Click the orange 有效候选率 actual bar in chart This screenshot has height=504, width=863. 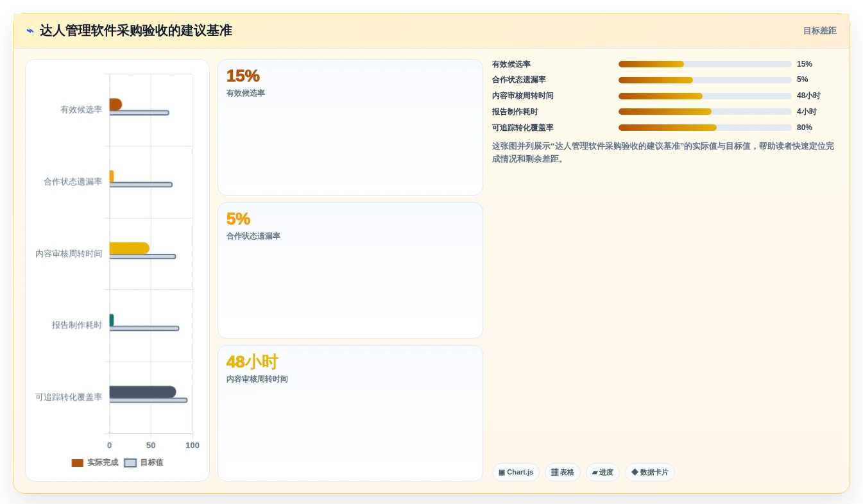115,105
